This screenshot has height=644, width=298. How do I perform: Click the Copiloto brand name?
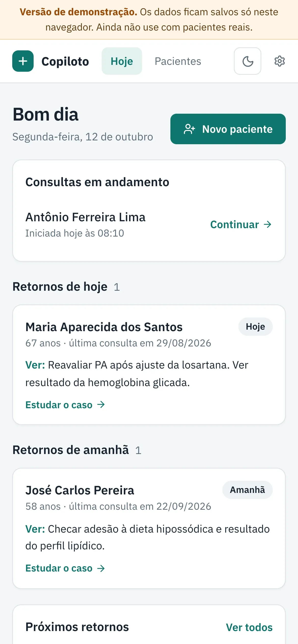pyautogui.click(x=65, y=61)
